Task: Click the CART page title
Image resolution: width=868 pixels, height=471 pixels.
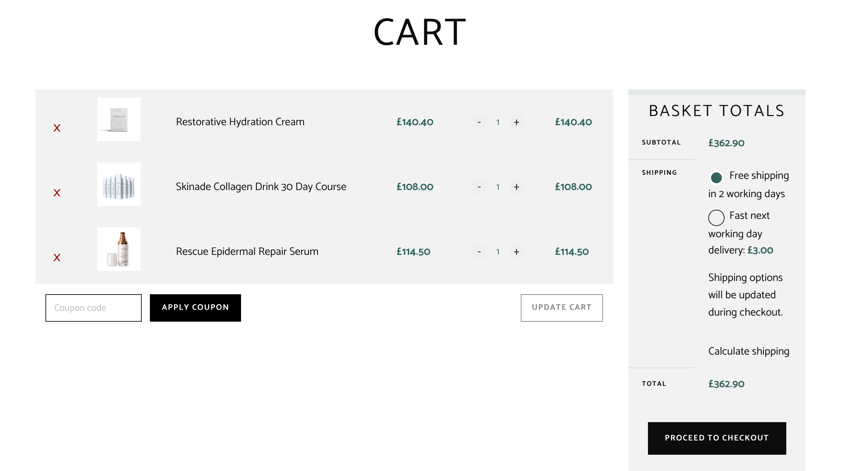Action: click(420, 32)
